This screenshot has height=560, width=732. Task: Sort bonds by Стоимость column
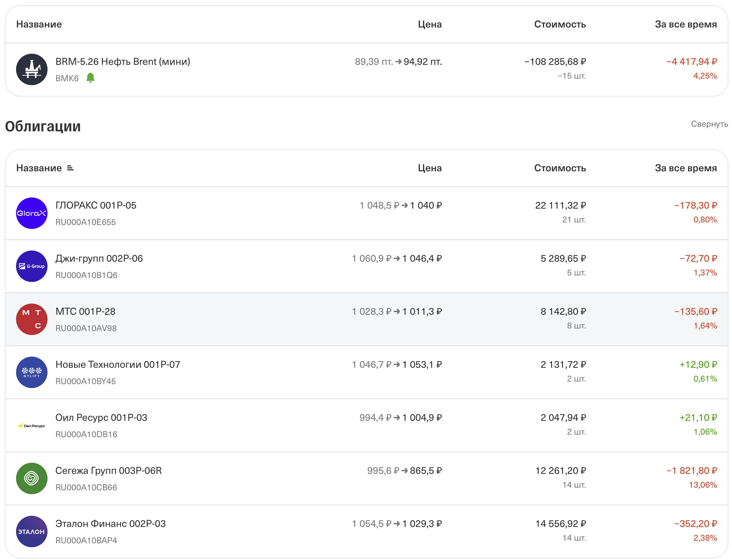[560, 168]
